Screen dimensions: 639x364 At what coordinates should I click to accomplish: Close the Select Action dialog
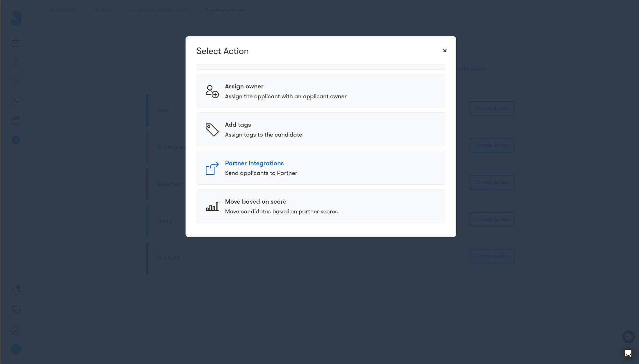(x=445, y=51)
